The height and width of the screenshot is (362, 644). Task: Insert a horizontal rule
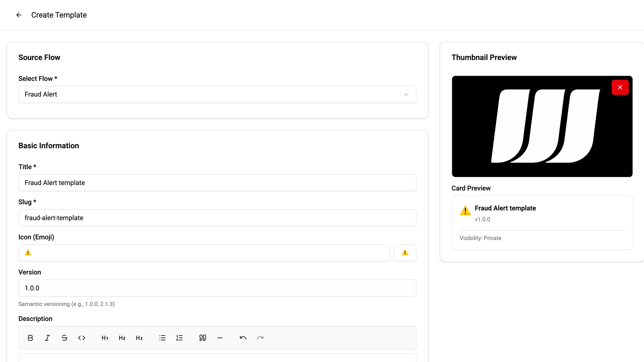click(x=220, y=338)
